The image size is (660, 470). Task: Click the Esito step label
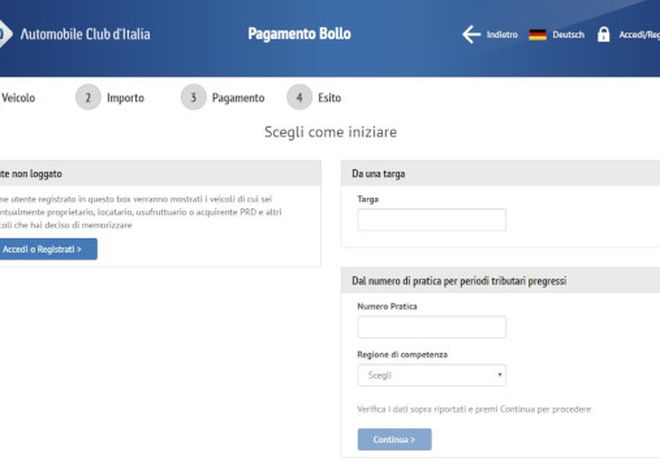pyautogui.click(x=330, y=98)
